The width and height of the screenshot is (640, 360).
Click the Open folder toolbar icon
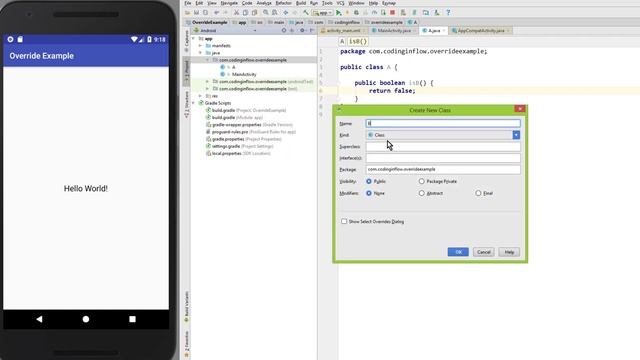(x=188, y=13)
